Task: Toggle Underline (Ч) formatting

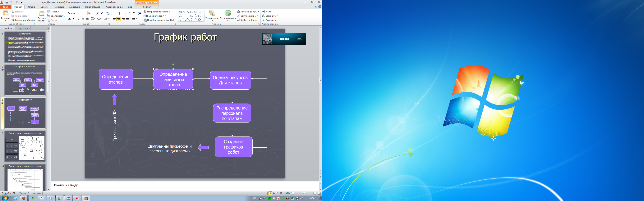Action: pyautogui.click(x=78, y=19)
